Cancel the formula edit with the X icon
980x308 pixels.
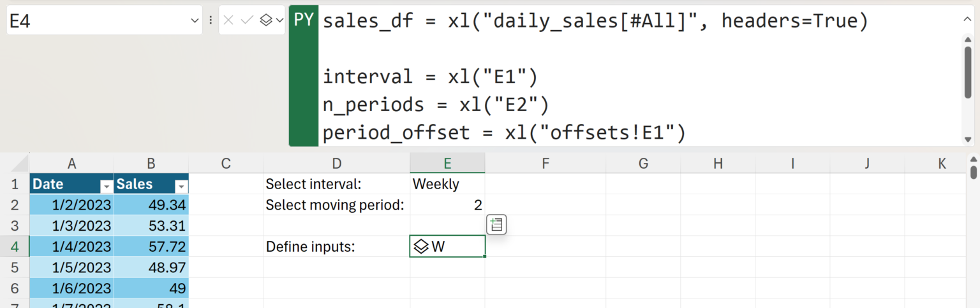[228, 20]
